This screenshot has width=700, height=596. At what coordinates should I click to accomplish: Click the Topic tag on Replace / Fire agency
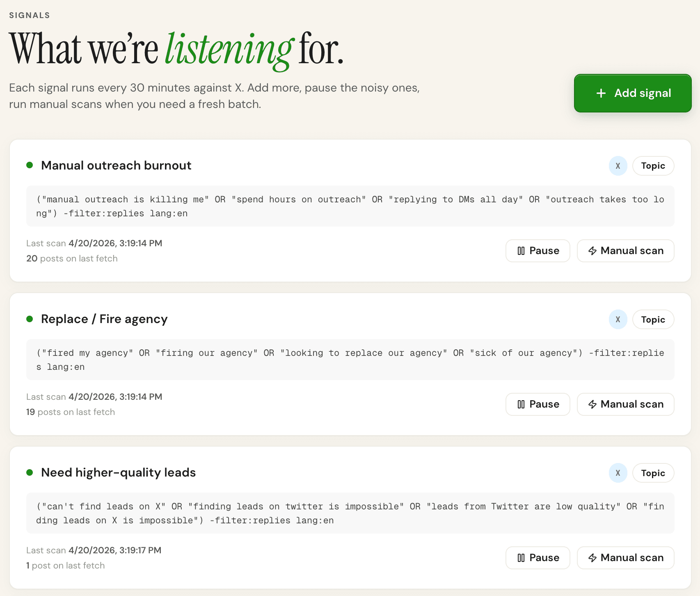pos(653,319)
